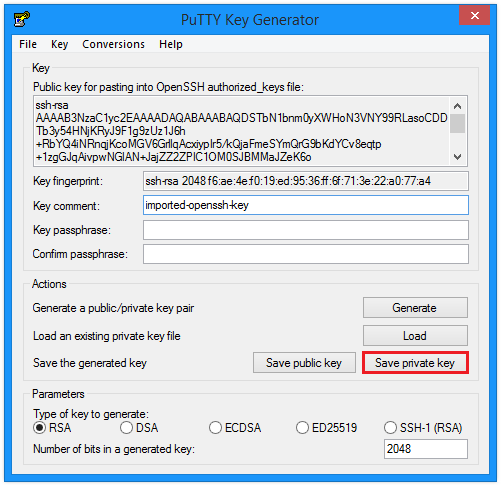
Task: Close the PuTTY Key Generator window
Action: [475, 15]
